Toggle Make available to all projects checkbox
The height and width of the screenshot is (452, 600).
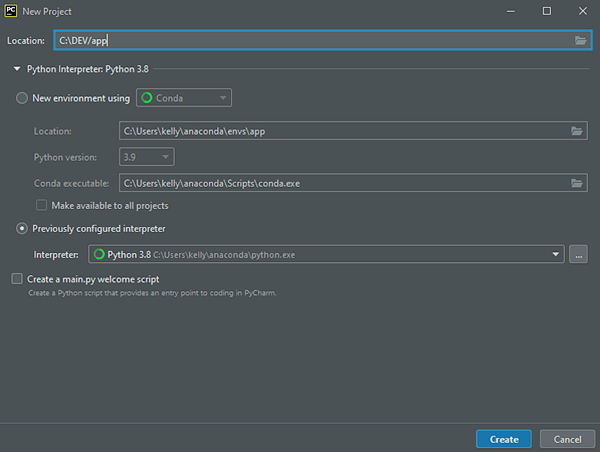(41, 206)
